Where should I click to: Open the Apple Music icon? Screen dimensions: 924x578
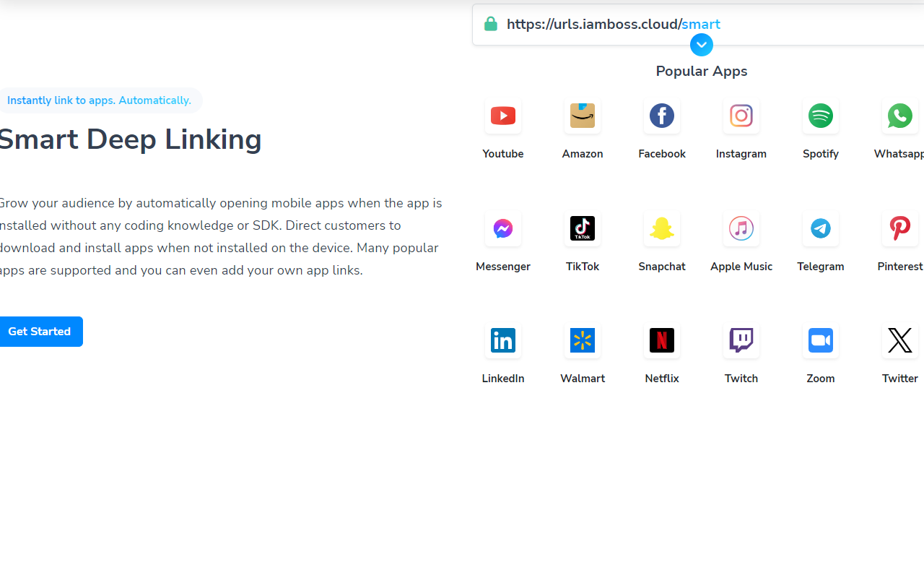[741, 228]
